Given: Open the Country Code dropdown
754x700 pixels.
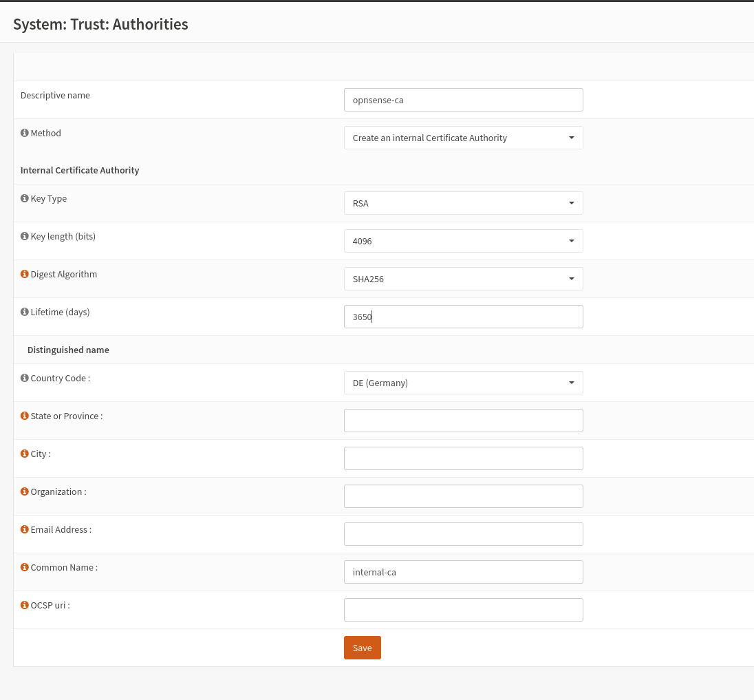Looking at the screenshot, I should (463, 383).
